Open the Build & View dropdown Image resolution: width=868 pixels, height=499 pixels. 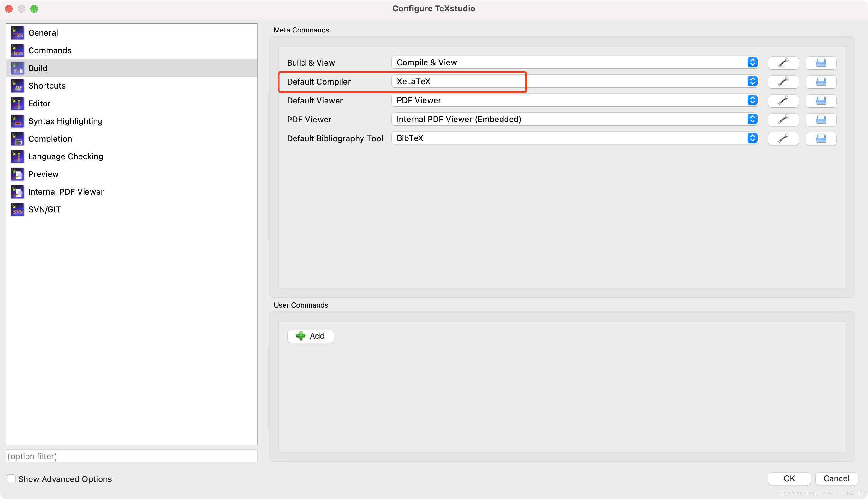pos(575,62)
